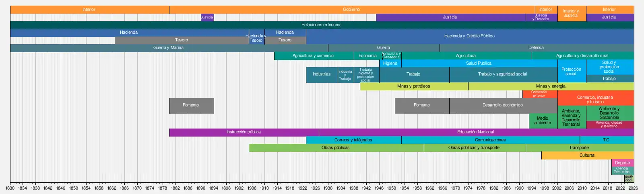The width and height of the screenshot is (644, 194).
Task: Click the 1830 year label on the axis
Action: click(x=10, y=188)
